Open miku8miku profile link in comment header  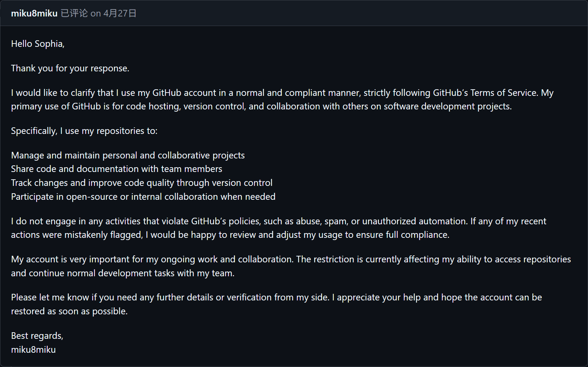(x=34, y=14)
